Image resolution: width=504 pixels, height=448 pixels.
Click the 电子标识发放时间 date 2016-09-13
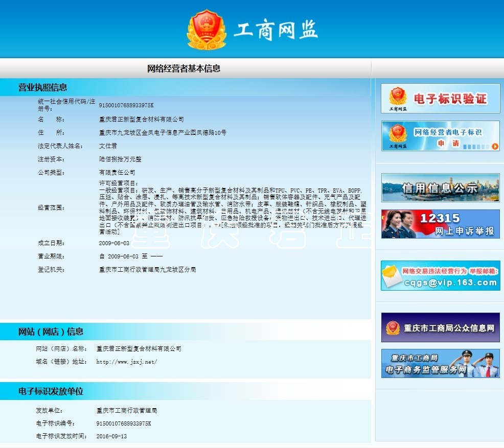point(111,436)
